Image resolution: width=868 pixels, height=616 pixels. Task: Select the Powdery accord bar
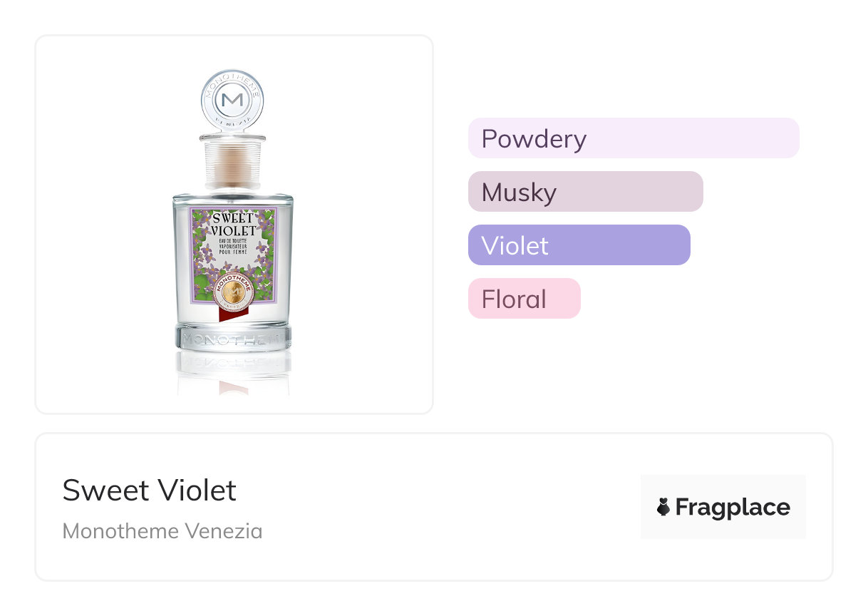[x=634, y=138]
